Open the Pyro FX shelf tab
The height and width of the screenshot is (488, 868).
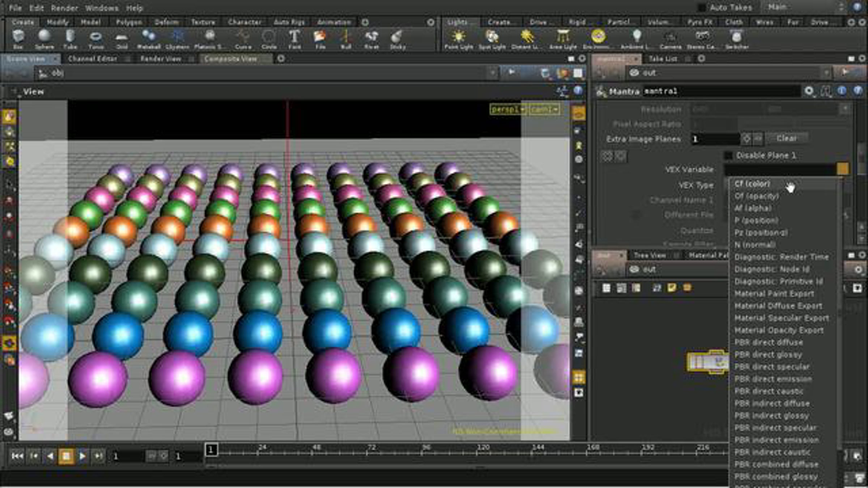pos(700,22)
